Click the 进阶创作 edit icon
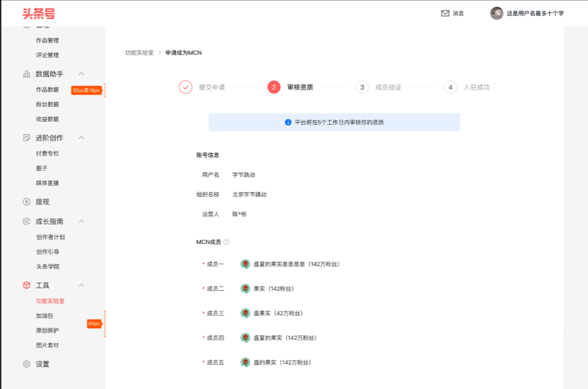This screenshot has height=389, width=588. point(26,138)
